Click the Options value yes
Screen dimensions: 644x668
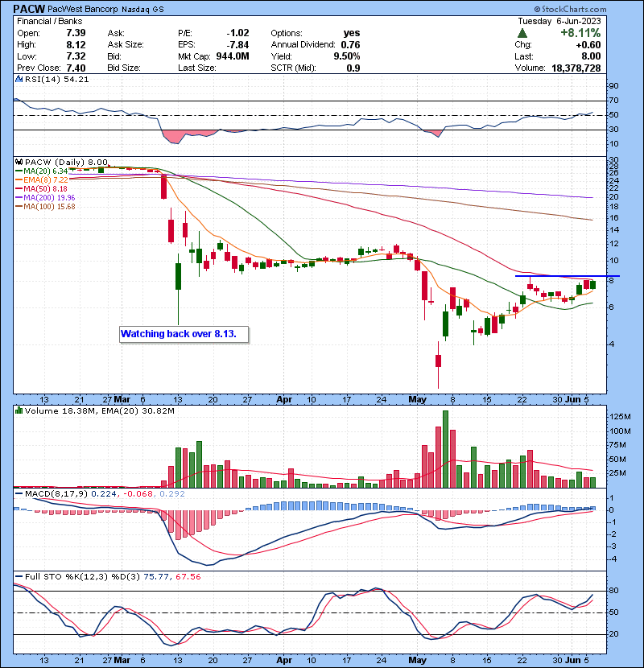(352, 33)
